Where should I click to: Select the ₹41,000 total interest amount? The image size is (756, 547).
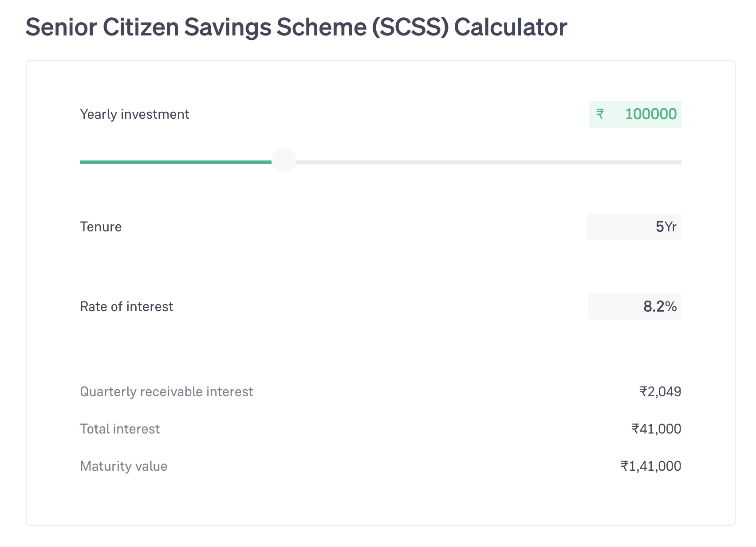pyautogui.click(x=656, y=429)
